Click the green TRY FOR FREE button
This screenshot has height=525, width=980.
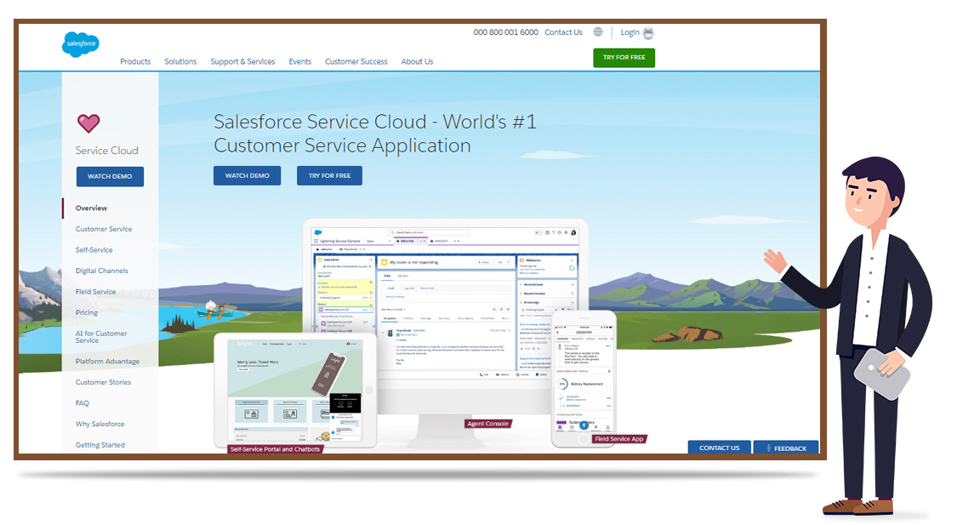(x=624, y=58)
